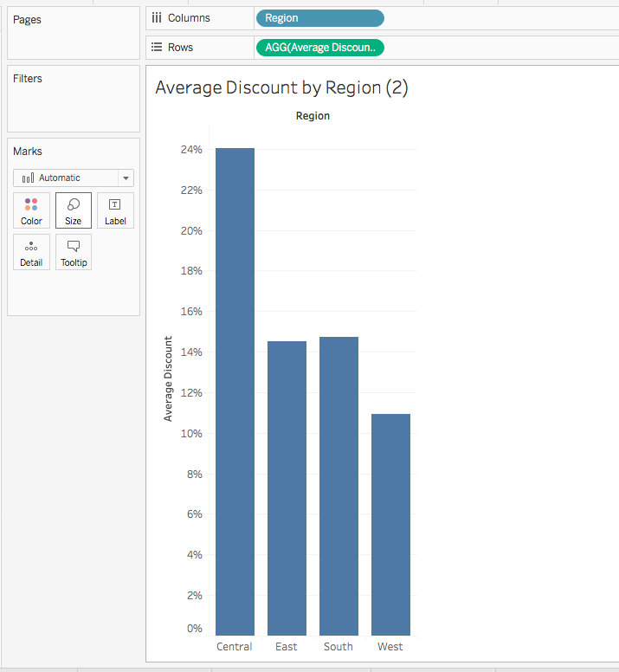Image resolution: width=619 pixels, height=672 pixels.
Task: Select the Central region bar
Action: pyautogui.click(x=235, y=391)
